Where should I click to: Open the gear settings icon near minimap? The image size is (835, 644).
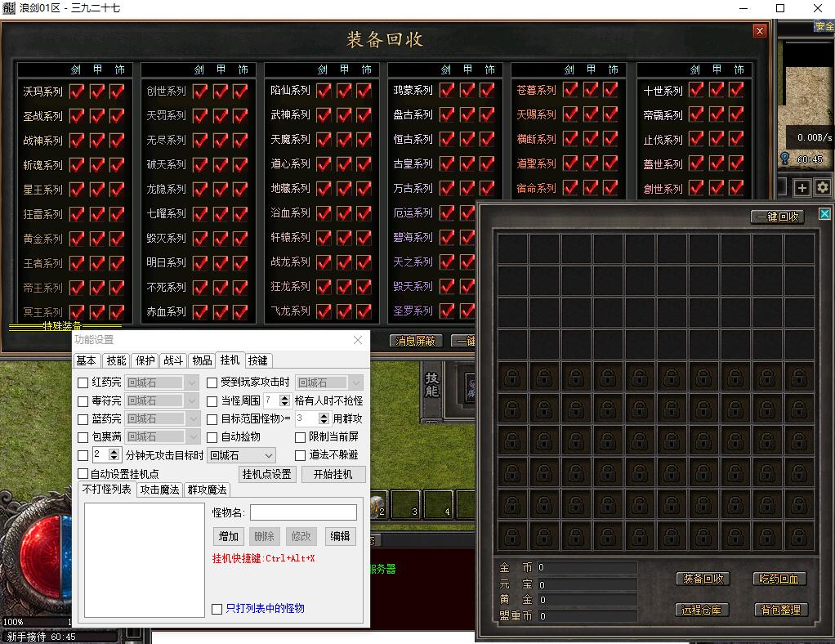[823, 187]
